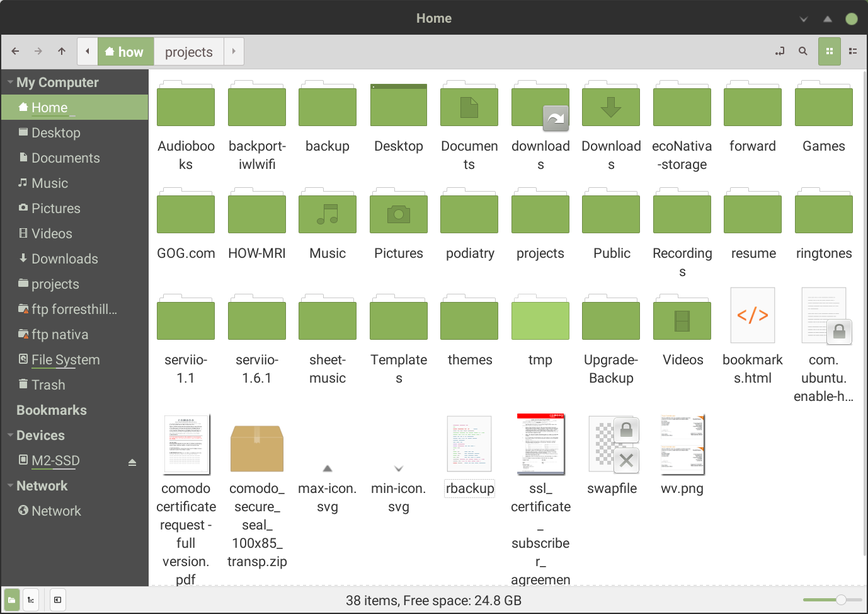Open ftp nativa bookmark in sidebar
The image size is (868, 614).
74,335
